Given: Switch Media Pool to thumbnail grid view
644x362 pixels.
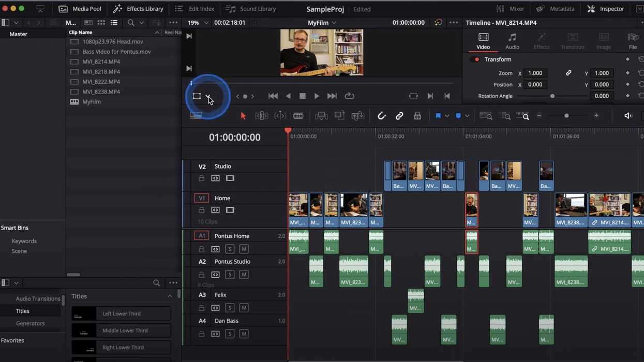Looking at the screenshot, I should [x=101, y=23].
